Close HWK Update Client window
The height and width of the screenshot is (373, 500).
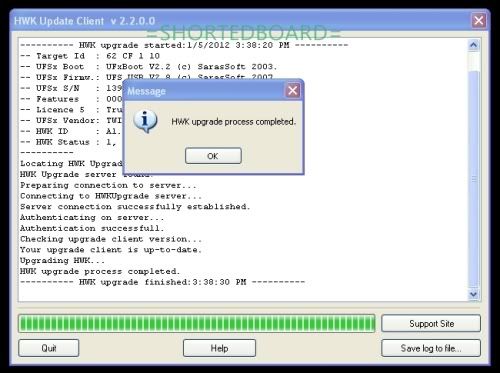(479, 21)
